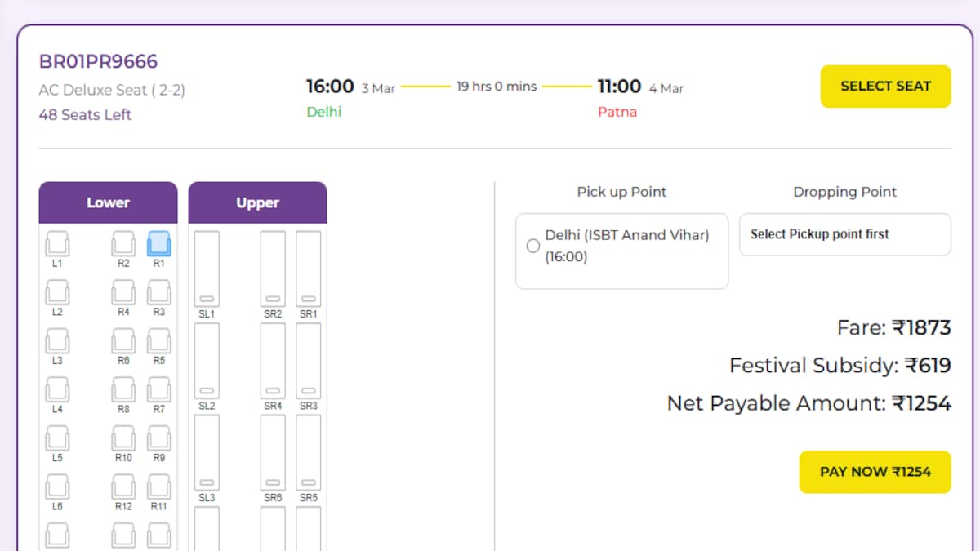Select seat R8 in lower deck
The height and width of the screenshot is (551, 980).
click(123, 389)
